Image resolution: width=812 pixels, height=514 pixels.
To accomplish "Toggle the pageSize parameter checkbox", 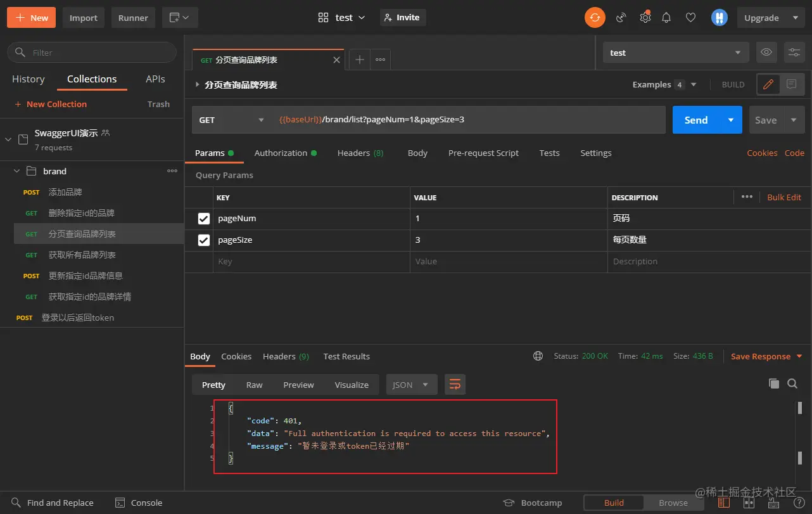I will 204,240.
